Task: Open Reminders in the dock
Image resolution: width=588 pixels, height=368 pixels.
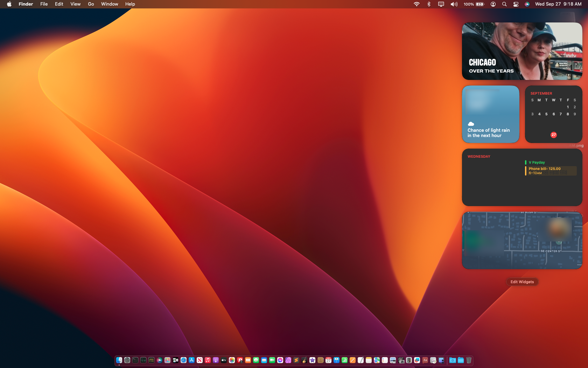Action: [x=385, y=360]
